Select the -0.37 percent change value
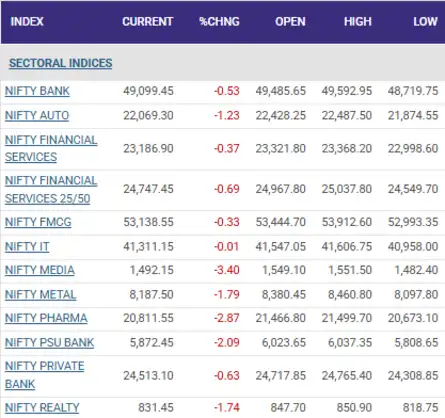Image resolution: width=445 pixels, height=418 pixels. point(227,148)
